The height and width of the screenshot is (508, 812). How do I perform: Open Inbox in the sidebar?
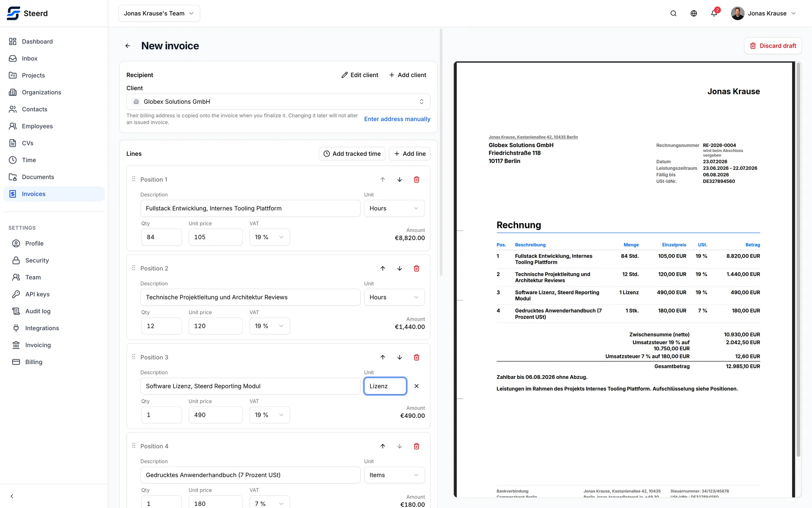[54, 59]
